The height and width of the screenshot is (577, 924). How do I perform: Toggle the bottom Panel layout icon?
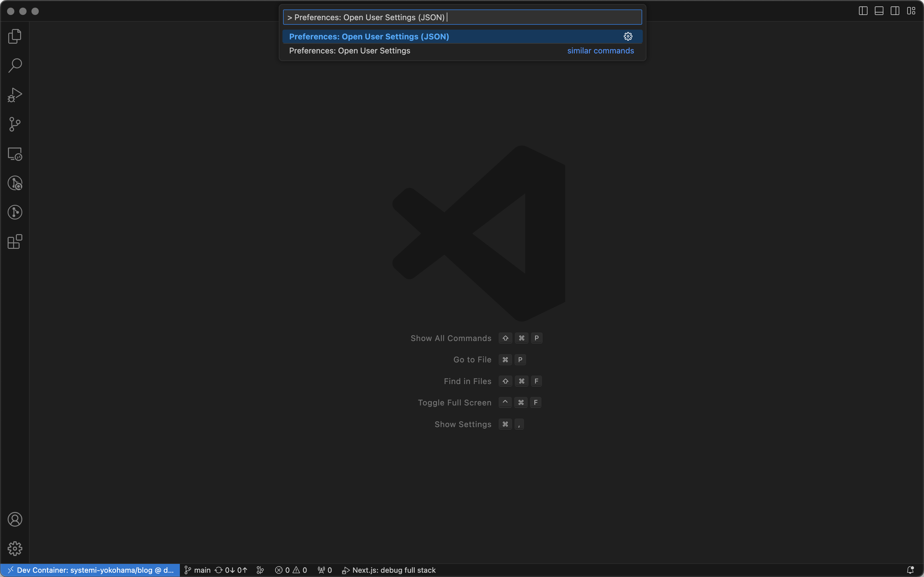(879, 11)
